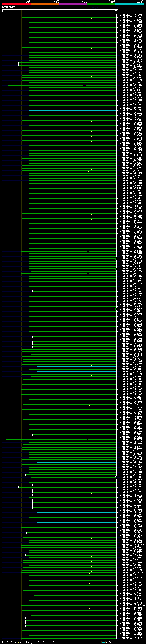The height and width of the screenshot is (644, 146).
Task: Select hit UniRef100_Q96300
Action: tap(131, 271)
